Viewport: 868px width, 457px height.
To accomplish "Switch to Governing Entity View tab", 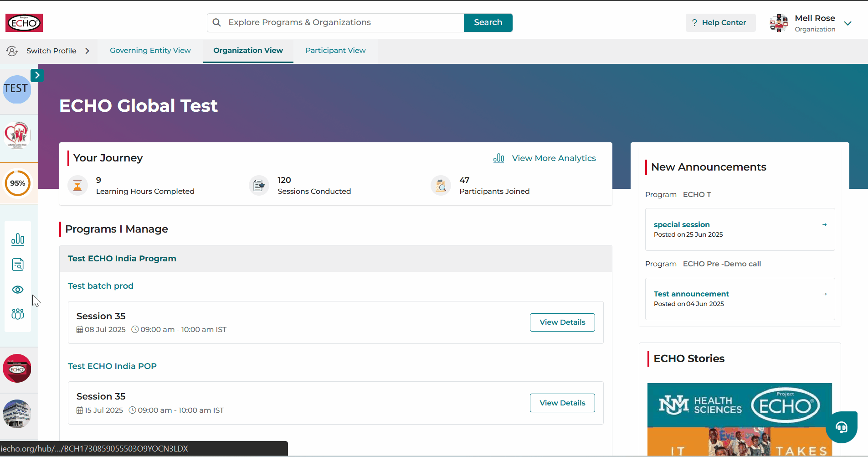I will coord(150,51).
